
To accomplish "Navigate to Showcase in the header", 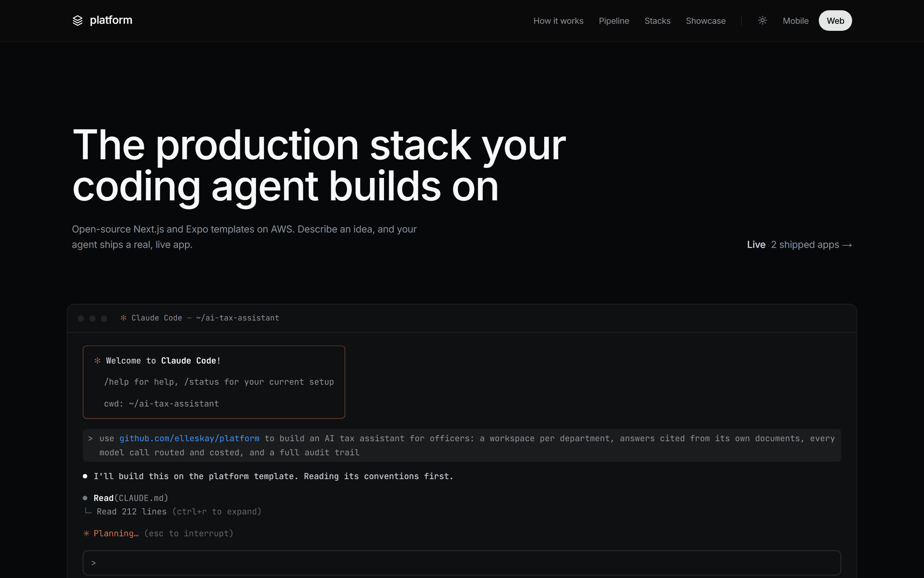I will pos(705,21).
